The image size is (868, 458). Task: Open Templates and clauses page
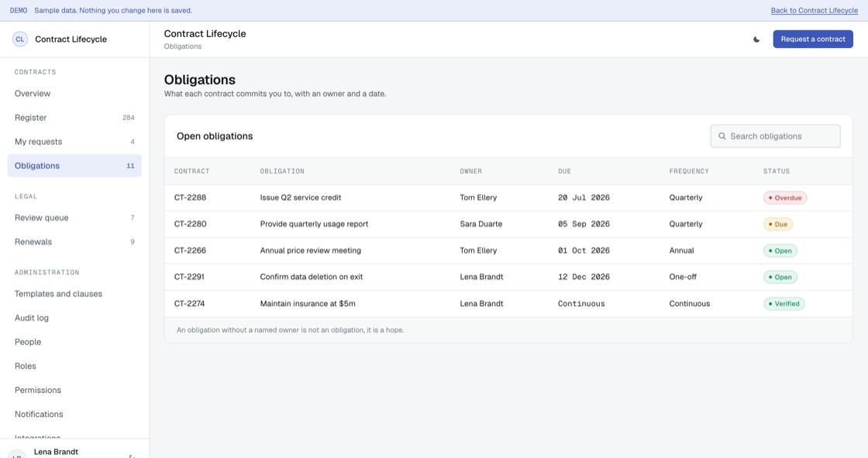pos(74,294)
